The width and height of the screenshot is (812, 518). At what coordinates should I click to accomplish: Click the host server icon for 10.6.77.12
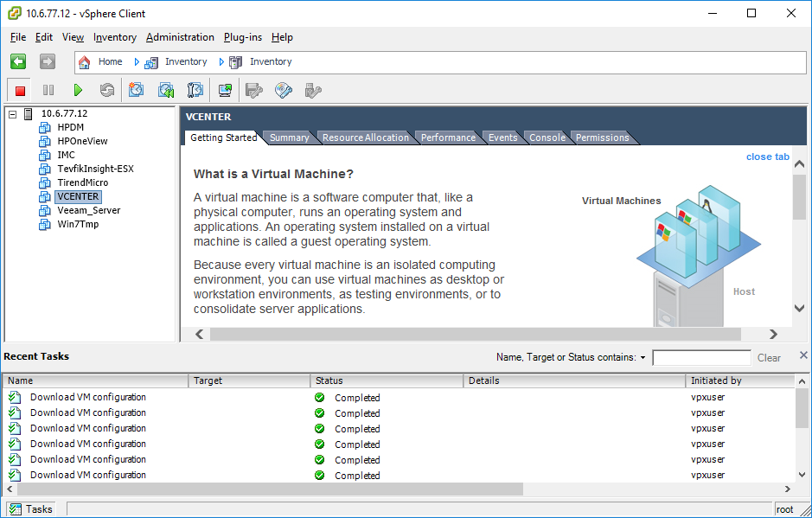(29, 114)
